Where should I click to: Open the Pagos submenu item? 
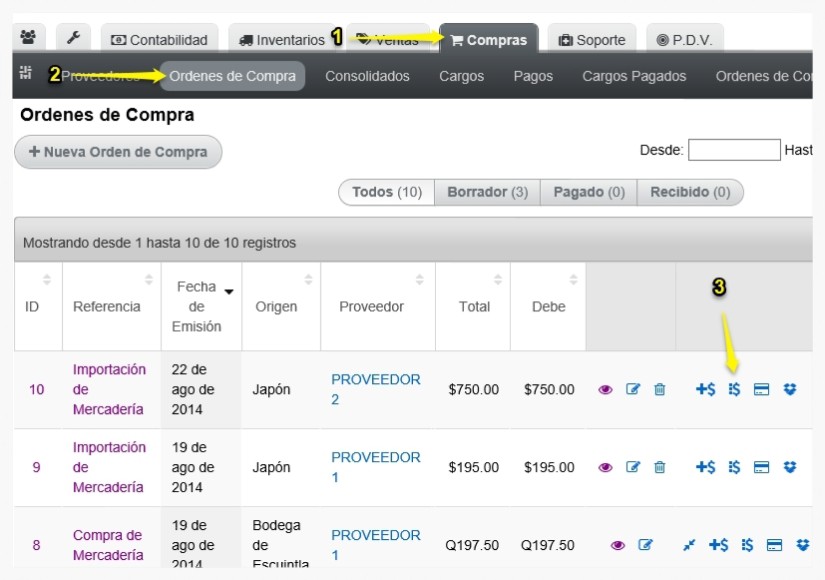coord(533,76)
